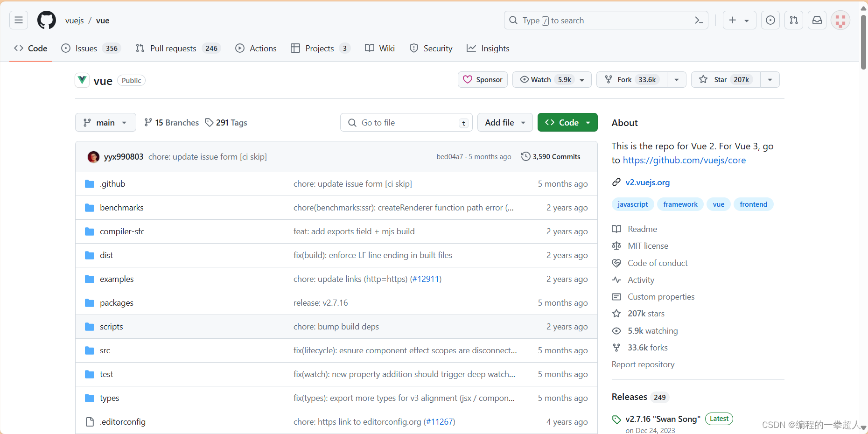Open the Wiki tab

380,49
